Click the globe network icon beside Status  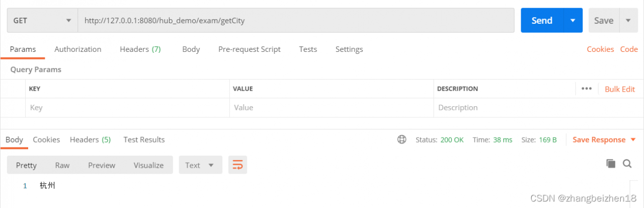pyautogui.click(x=401, y=140)
